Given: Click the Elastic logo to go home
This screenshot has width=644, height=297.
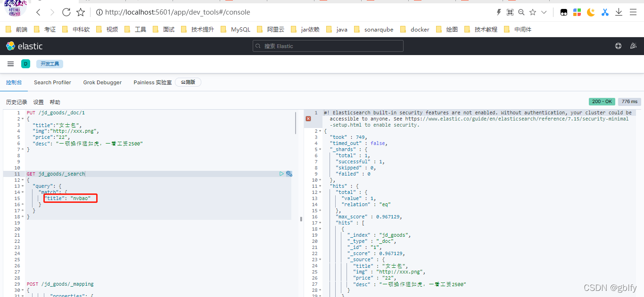Looking at the screenshot, I should tap(24, 46).
